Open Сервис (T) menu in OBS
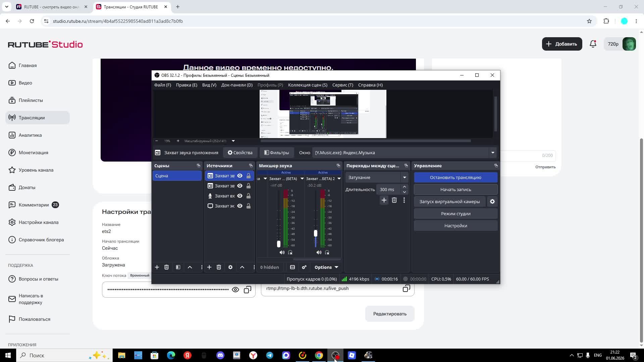The image size is (644, 362). click(343, 85)
